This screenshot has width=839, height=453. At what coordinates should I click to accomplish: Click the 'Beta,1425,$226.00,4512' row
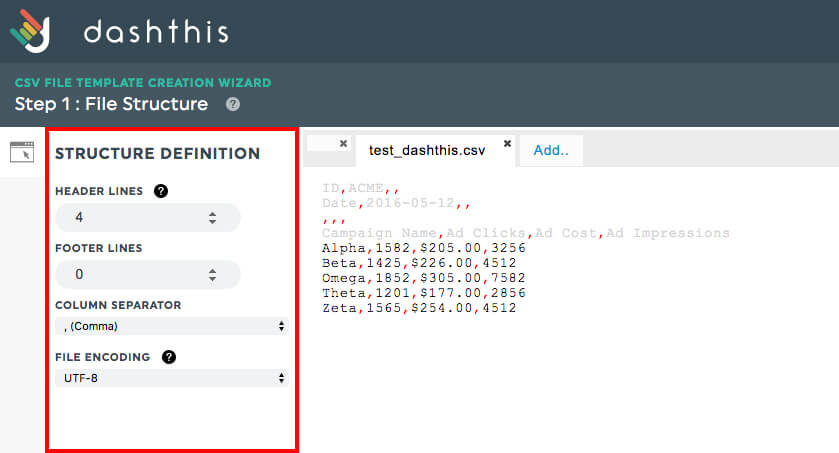tap(419, 263)
